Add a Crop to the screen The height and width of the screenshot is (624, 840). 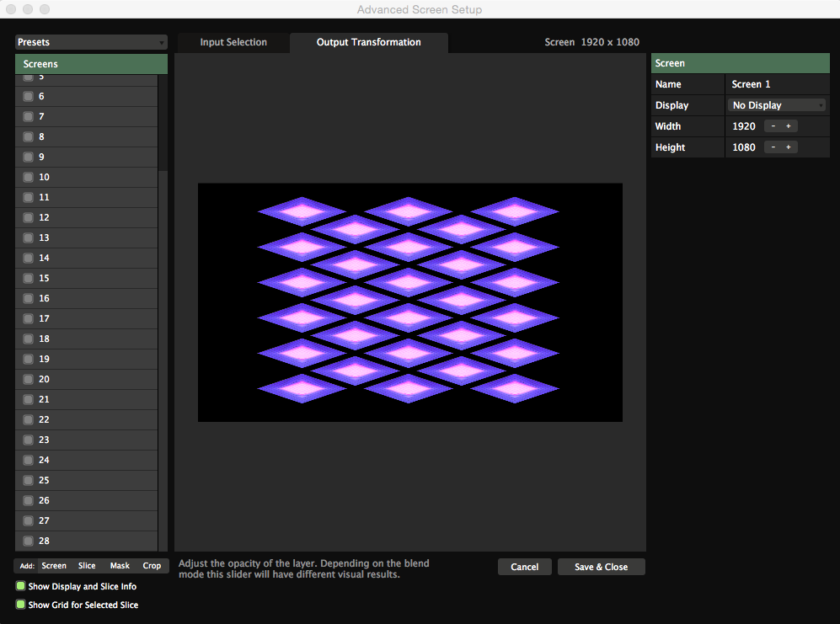point(152,566)
